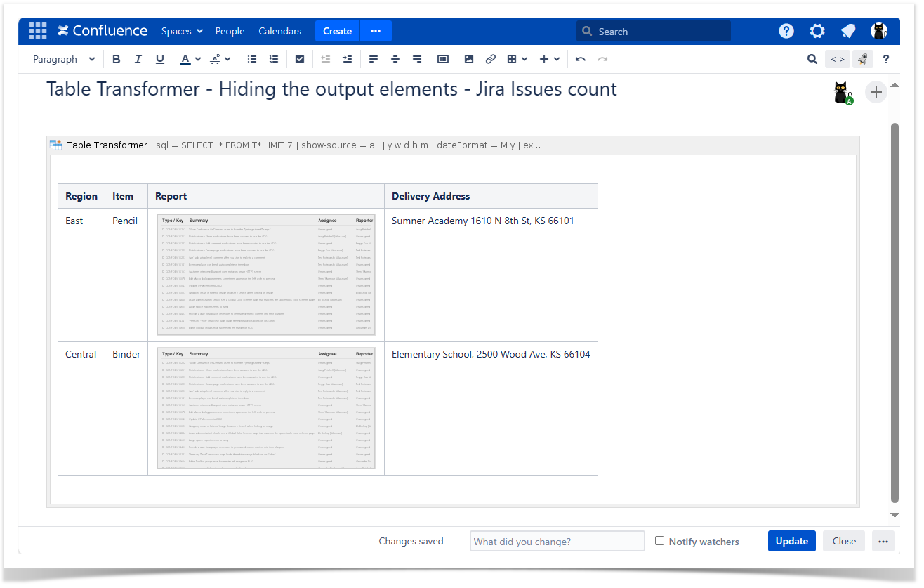Open the Paragraph style dropdown
This screenshot has height=588, width=924.
pyautogui.click(x=64, y=60)
